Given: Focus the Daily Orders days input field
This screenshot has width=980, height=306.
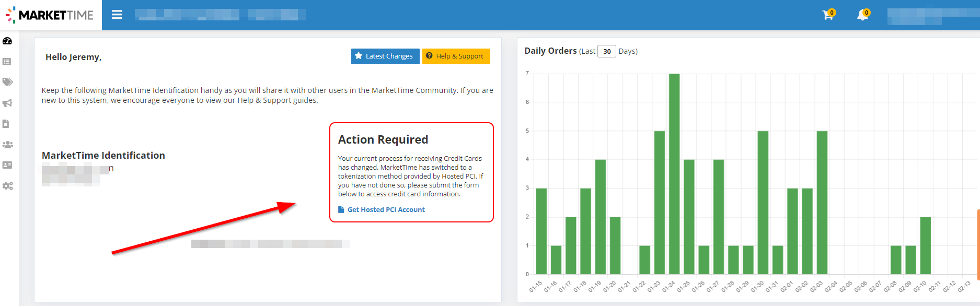Looking at the screenshot, I should click(x=607, y=51).
